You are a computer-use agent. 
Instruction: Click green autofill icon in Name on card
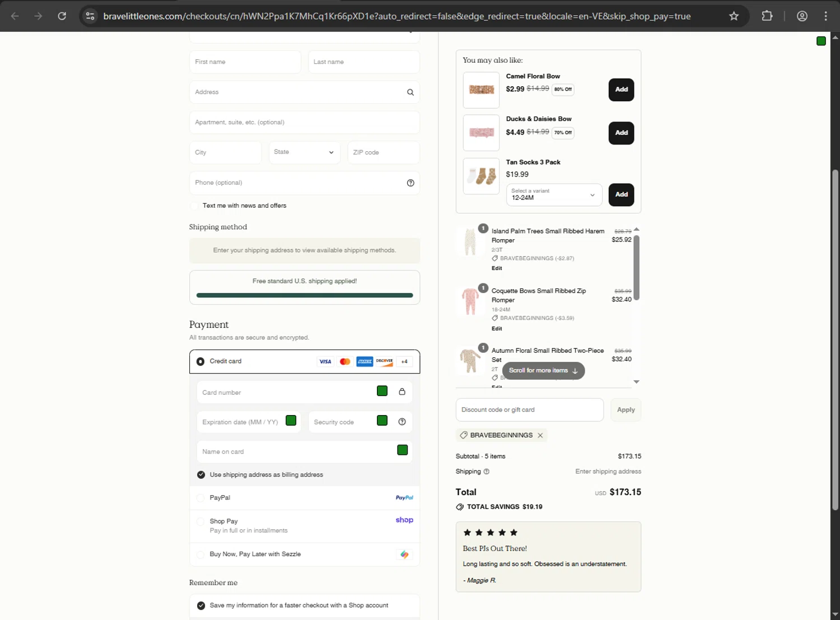(x=403, y=450)
